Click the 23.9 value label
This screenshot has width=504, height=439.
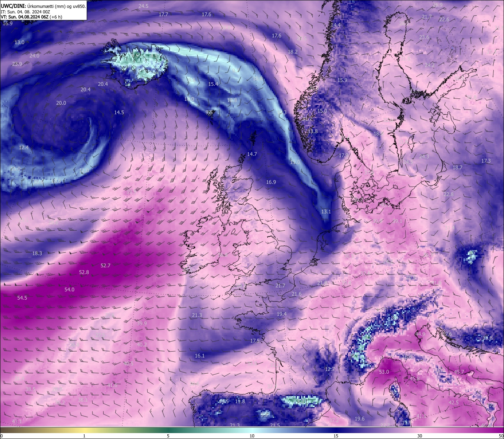pos(17,64)
